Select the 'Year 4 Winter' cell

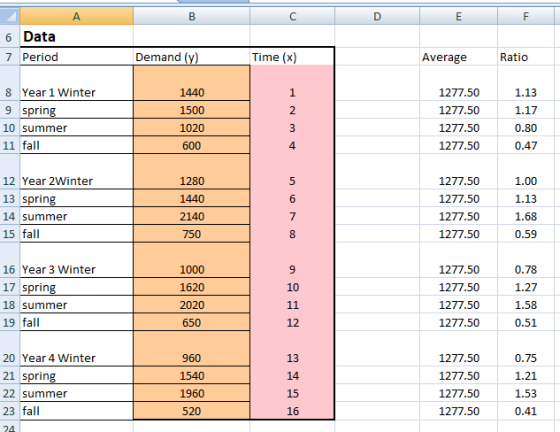76,348
